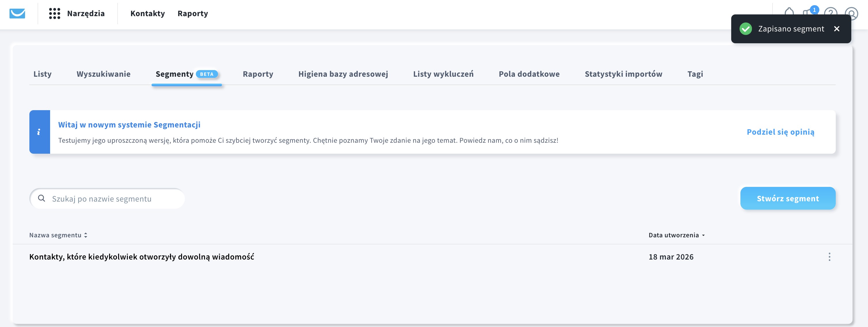Open the Higiena bazy adresowej tab
868x327 pixels.
(x=343, y=74)
